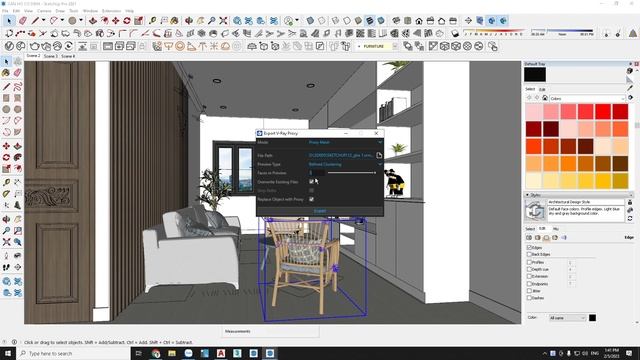640x360 pixels.
Task: Click the Windows taskbar search box
Action: coord(73,353)
